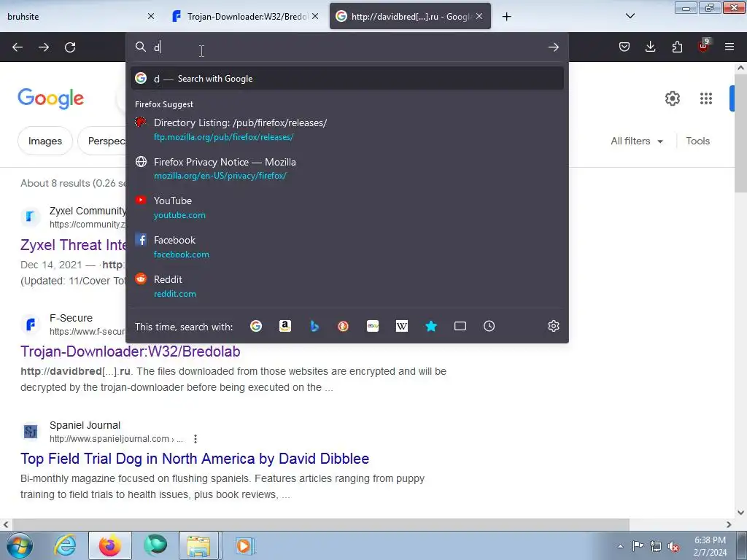Close the Trojan-Downloader tab
This screenshot has height=560, width=747.
pos(315,16)
